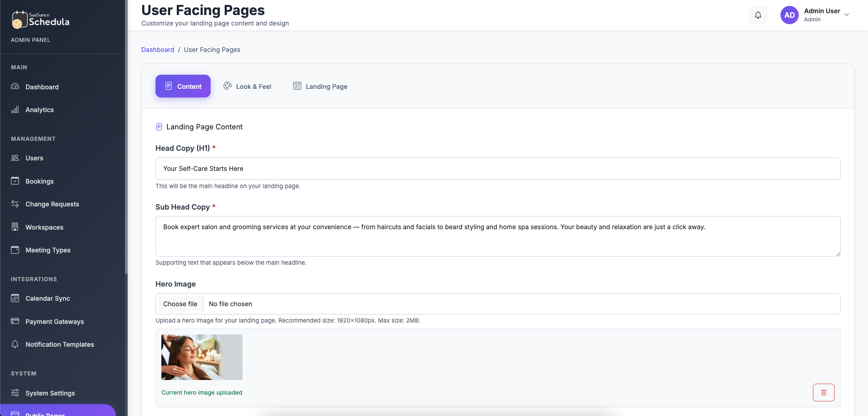This screenshot has width=868, height=416.
Task: View Bookings from the sidebar
Action: click(x=39, y=181)
